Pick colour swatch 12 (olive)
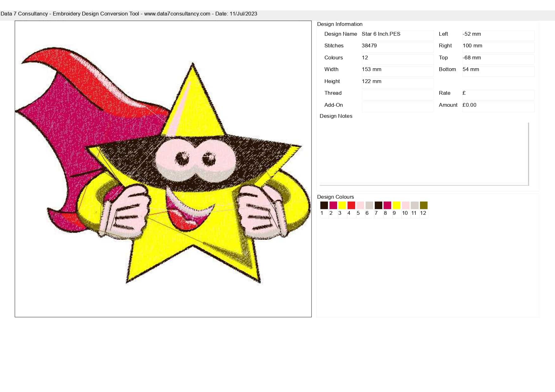 424,205
